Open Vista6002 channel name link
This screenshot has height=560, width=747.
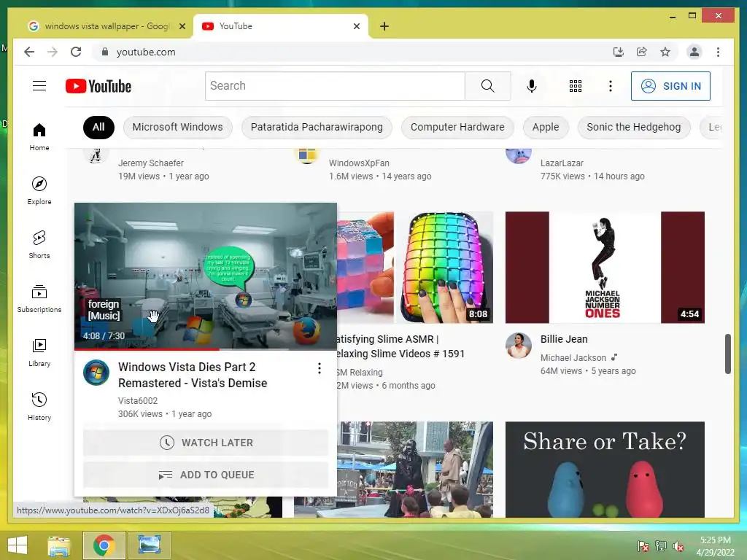tap(138, 401)
